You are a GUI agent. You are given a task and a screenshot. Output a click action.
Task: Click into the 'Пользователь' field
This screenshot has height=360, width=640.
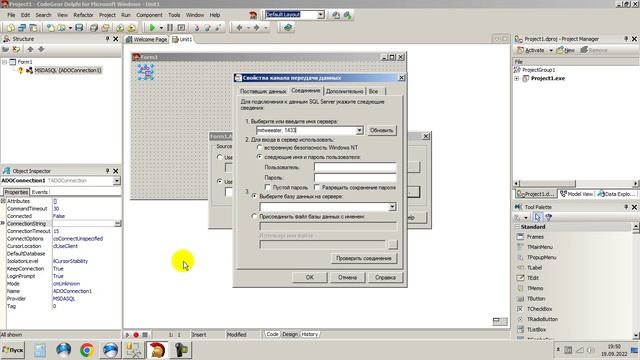pos(355,167)
